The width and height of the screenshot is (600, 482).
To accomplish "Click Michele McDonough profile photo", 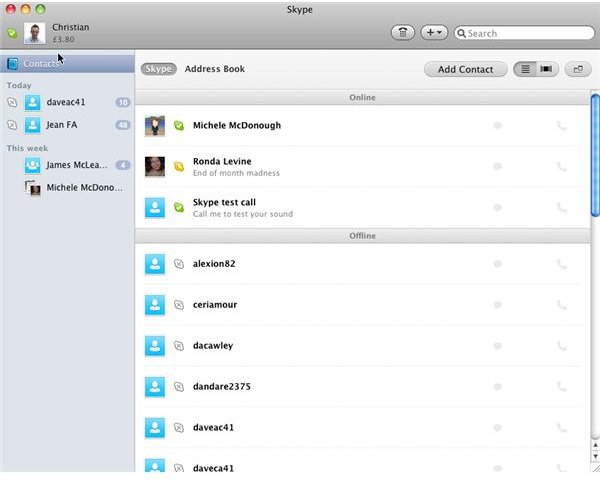I will pos(155,125).
